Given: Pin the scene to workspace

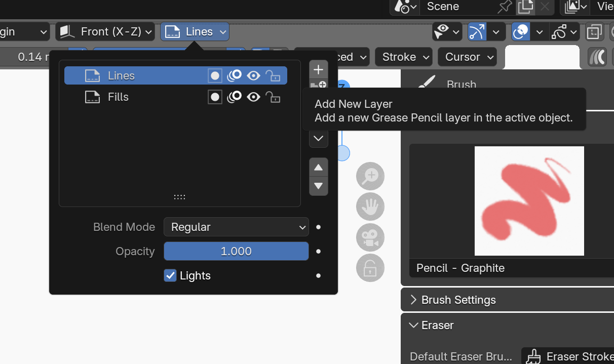Looking at the screenshot, I should pos(505,7).
